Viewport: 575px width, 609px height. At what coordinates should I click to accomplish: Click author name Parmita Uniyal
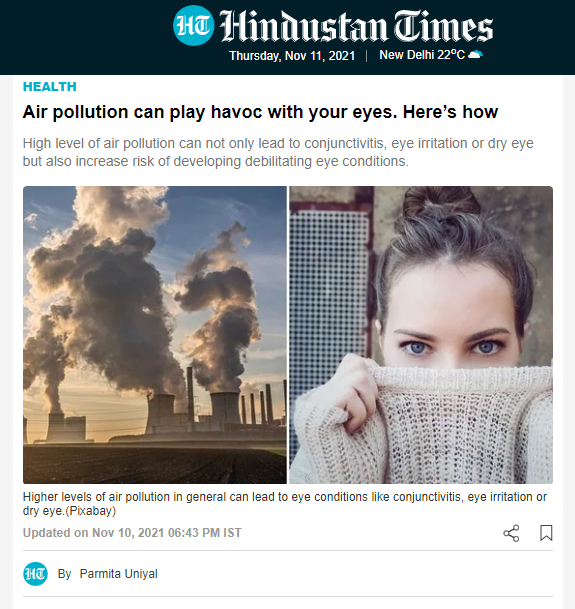(x=118, y=574)
